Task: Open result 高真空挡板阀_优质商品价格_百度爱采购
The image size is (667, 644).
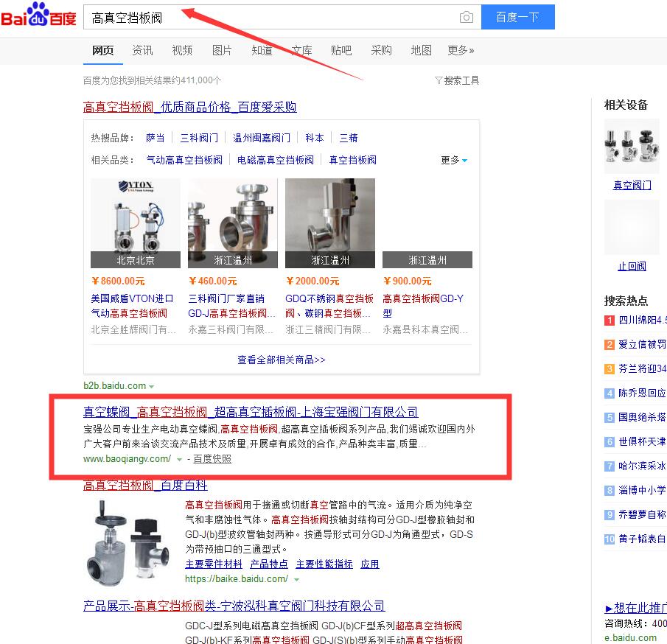Action: point(189,107)
